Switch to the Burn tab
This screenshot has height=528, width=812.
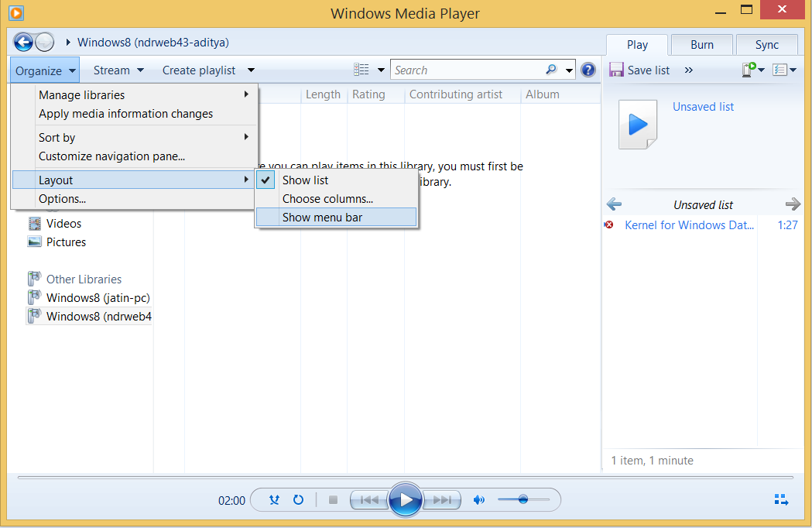701,44
